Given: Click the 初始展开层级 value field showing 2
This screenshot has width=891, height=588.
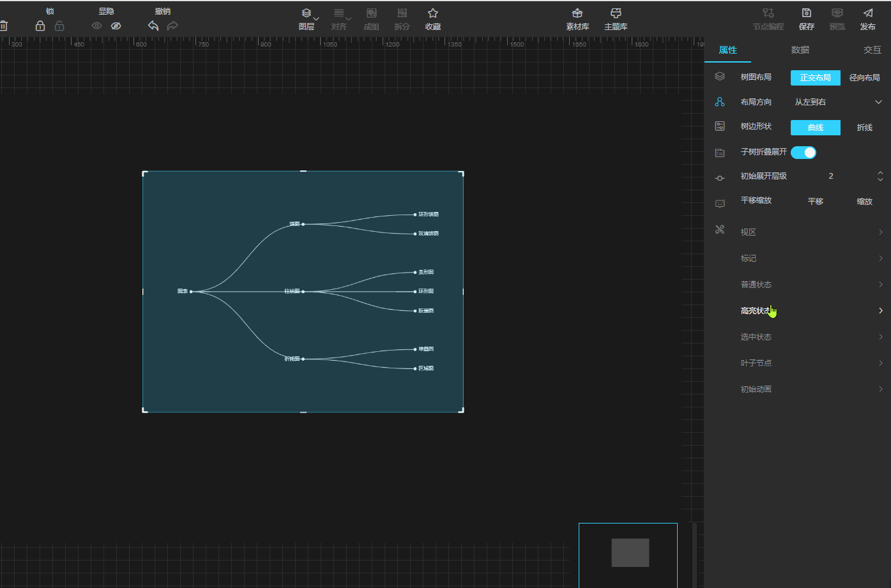Looking at the screenshot, I should pos(831,176).
